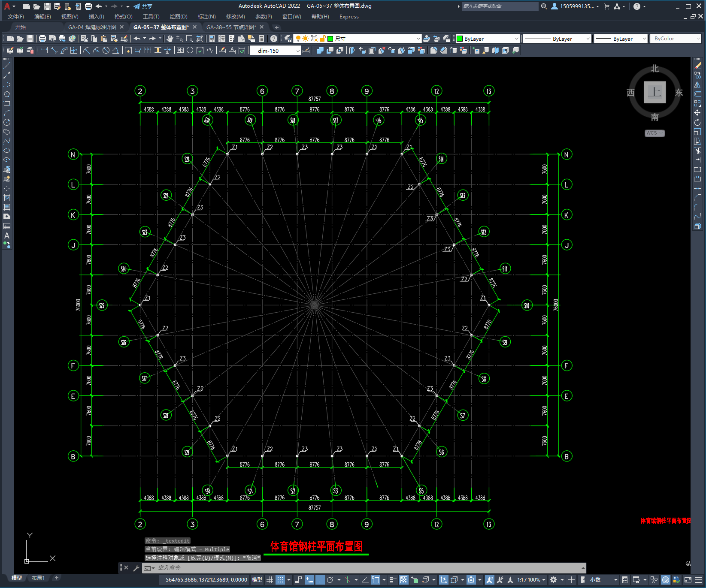Click the Trim tool in right toolbar
Image resolution: width=706 pixels, height=588 pixels.
(697, 151)
